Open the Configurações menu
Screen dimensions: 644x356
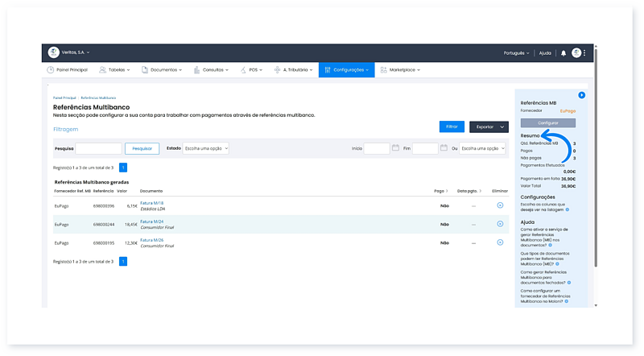[x=346, y=70]
